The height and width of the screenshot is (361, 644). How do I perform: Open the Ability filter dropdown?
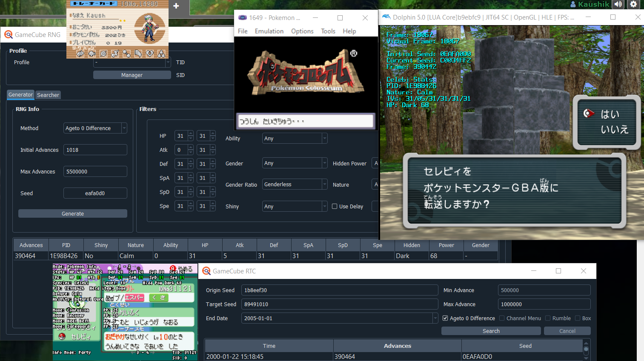point(295,138)
